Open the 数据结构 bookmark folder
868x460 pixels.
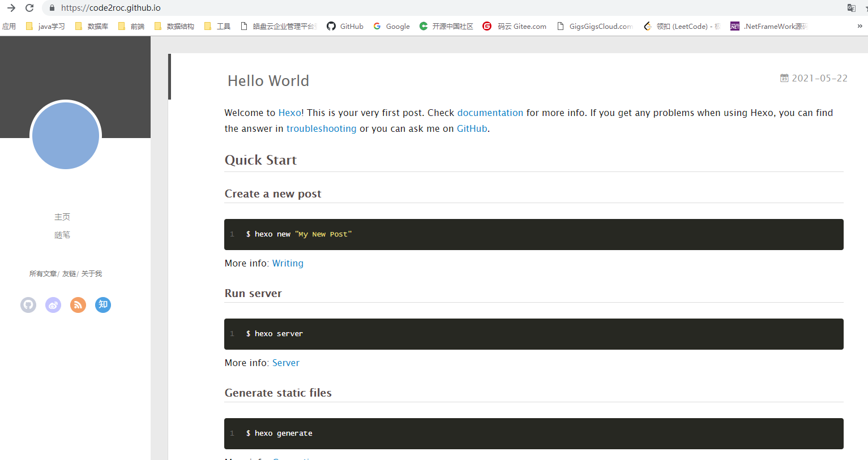(x=174, y=26)
